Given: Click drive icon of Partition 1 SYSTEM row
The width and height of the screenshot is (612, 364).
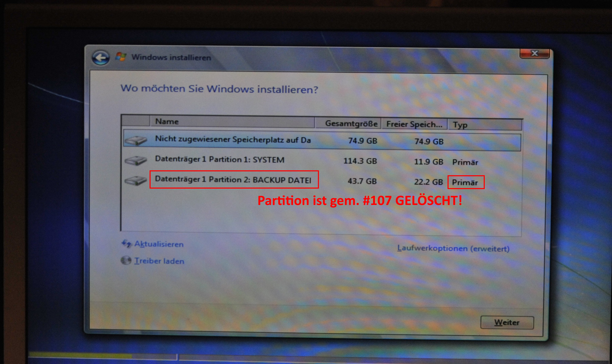Looking at the screenshot, I should tap(136, 160).
